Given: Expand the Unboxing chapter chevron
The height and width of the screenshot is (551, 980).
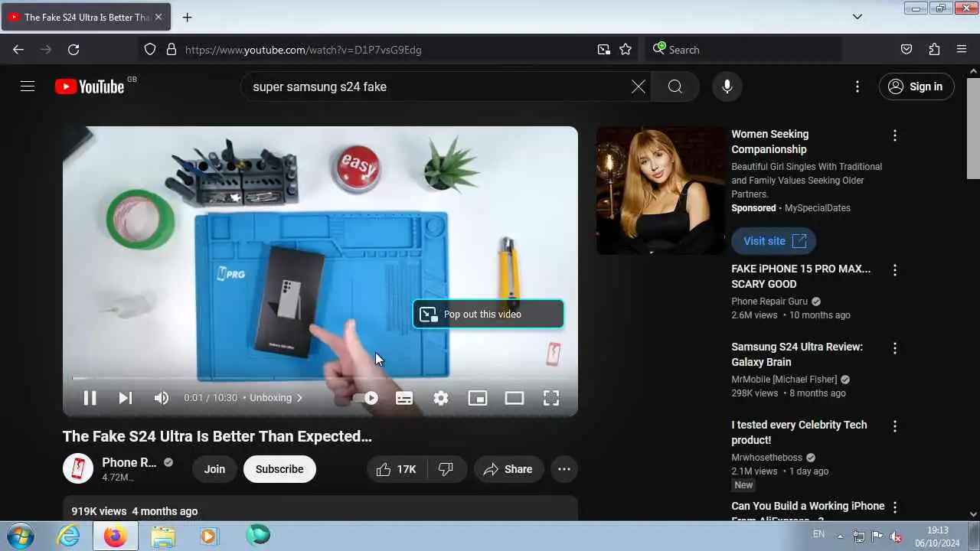Looking at the screenshot, I should coord(299,398).
